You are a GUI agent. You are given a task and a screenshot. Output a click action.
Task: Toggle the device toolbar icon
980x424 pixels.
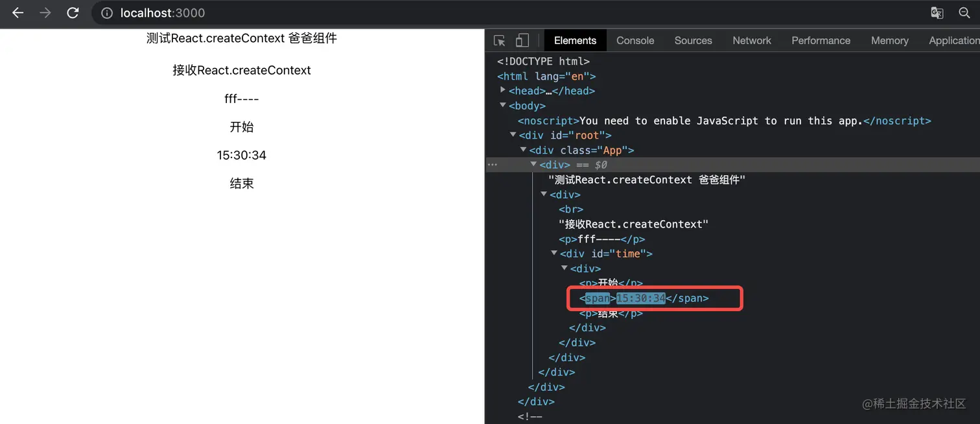point(522,40)
